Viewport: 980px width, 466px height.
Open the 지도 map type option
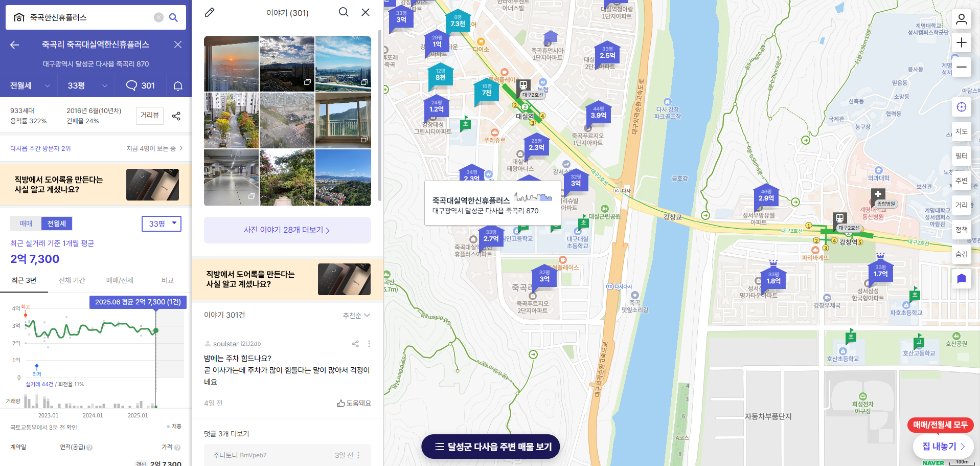[962, 131]
